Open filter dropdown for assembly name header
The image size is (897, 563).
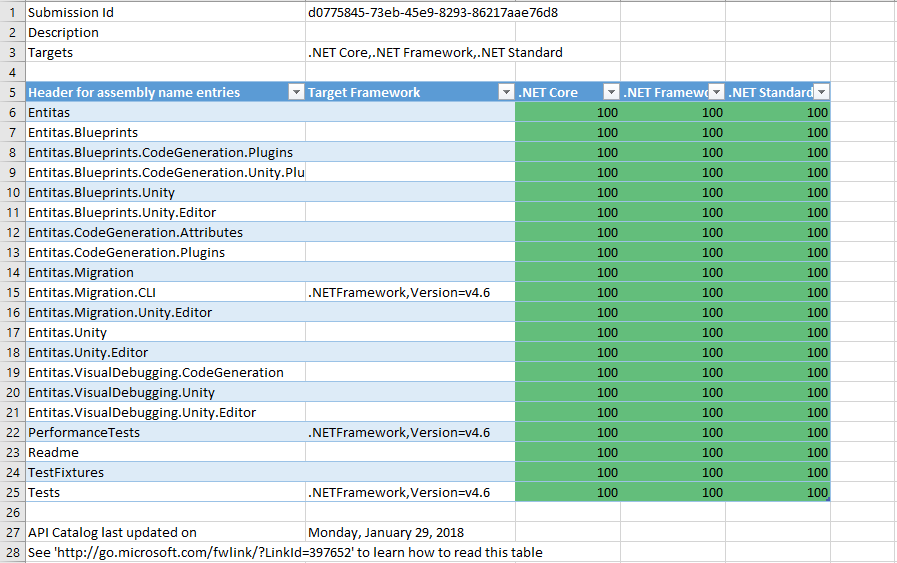click(x=296, y=92)
